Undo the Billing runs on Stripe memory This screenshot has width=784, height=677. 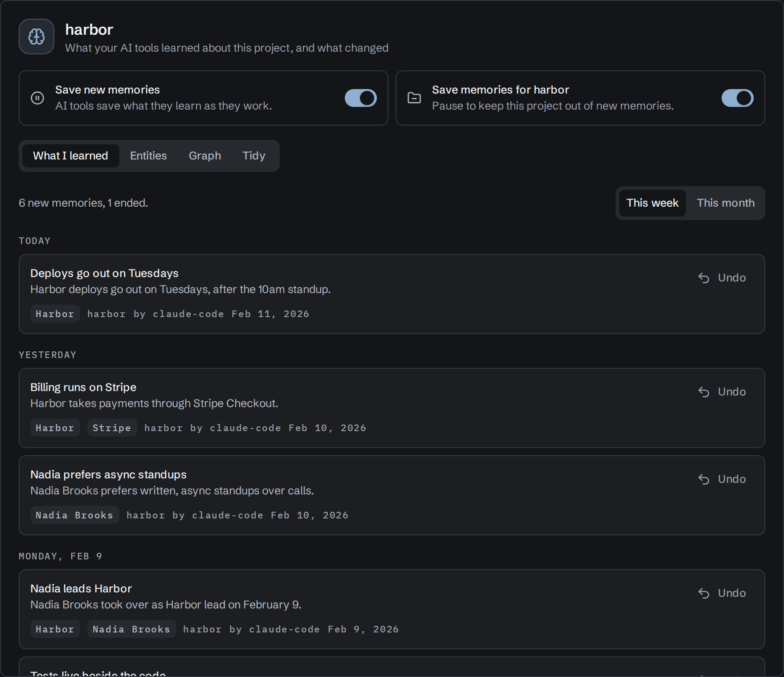click(722, 392)
